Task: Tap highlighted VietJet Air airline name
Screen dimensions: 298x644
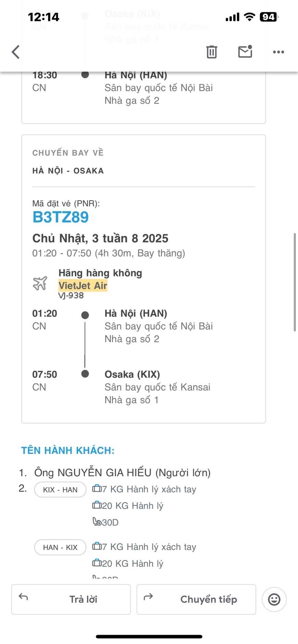Action: pyautogui.click(x=83, y=285)
